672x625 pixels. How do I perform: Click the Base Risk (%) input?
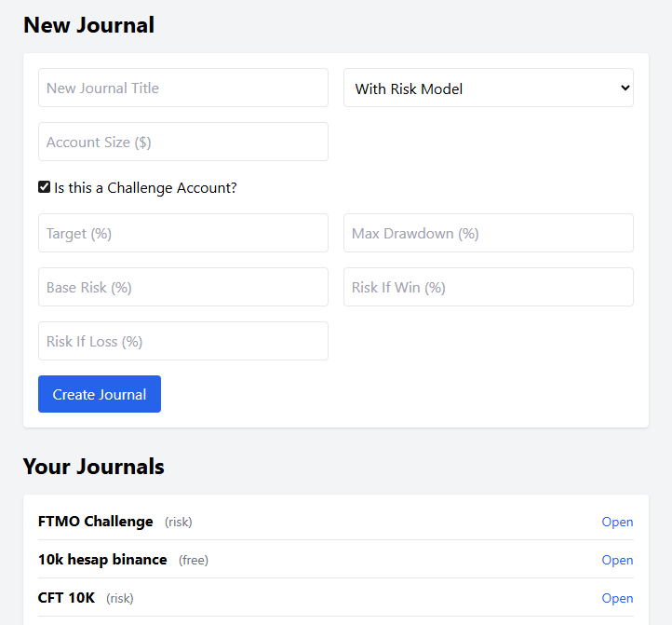(x=183, y=287)
